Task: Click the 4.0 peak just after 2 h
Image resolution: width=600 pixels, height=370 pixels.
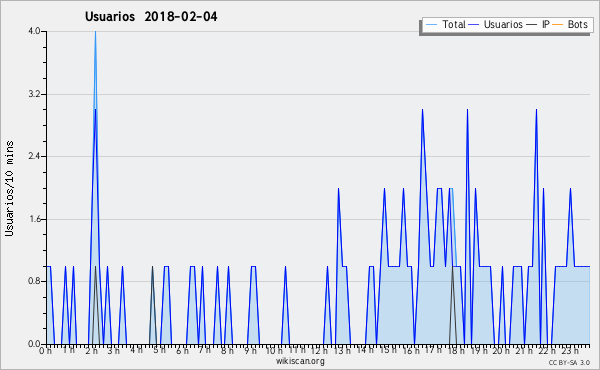Action: [x=95, y=32]
